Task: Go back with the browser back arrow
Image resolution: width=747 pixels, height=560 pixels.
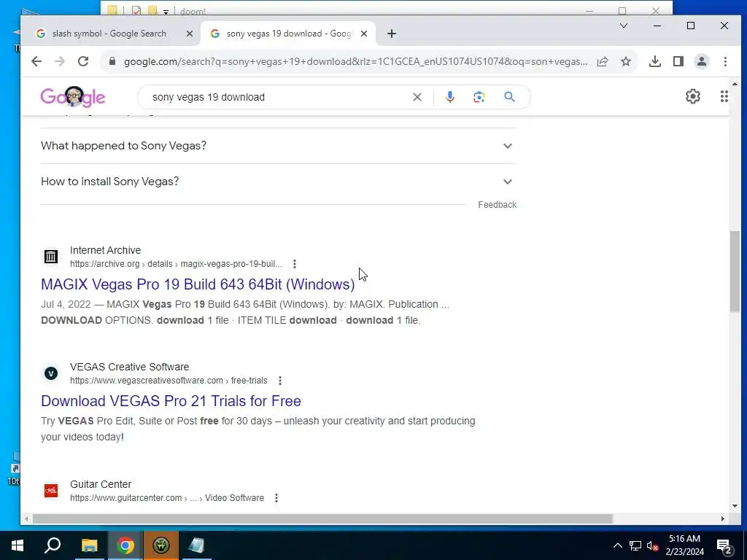Action: [36, 61]
